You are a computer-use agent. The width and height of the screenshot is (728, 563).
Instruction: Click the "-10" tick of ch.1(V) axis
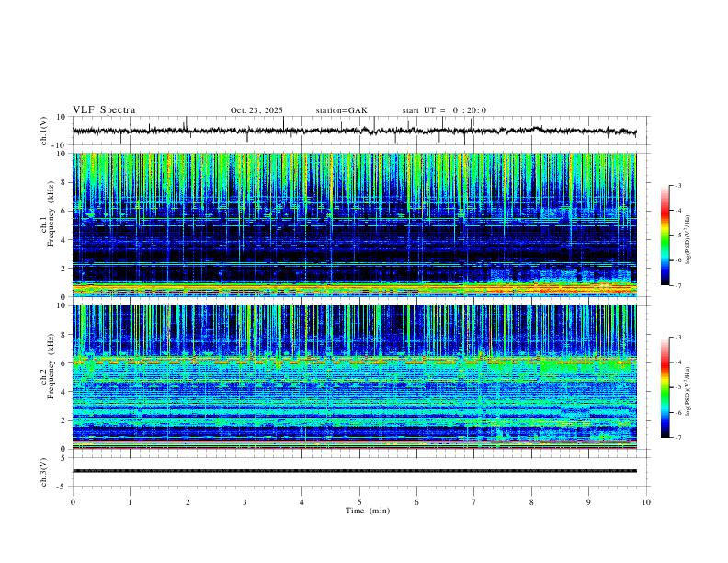(x=60, y=145)
